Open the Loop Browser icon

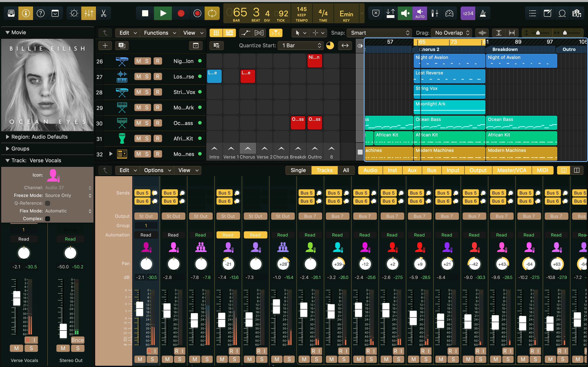pos(562,13)
